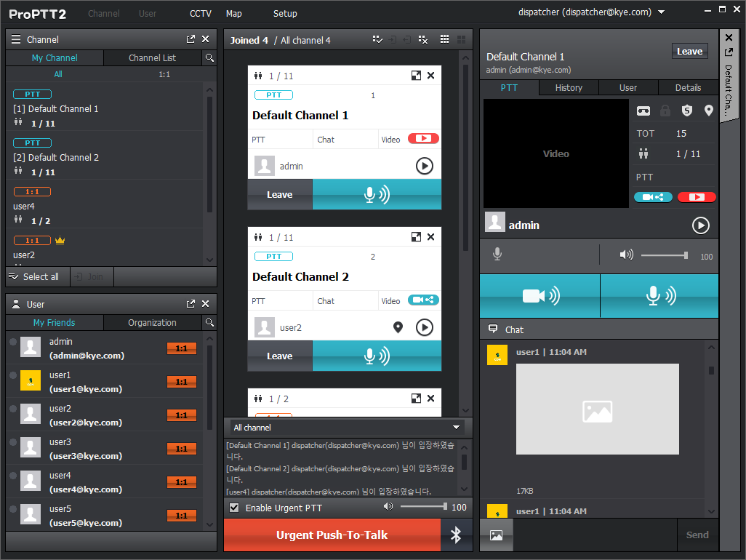Screen dimensions: 746x560
Task: Open the image thumbnail from user1 in chat
Action: 597,409
